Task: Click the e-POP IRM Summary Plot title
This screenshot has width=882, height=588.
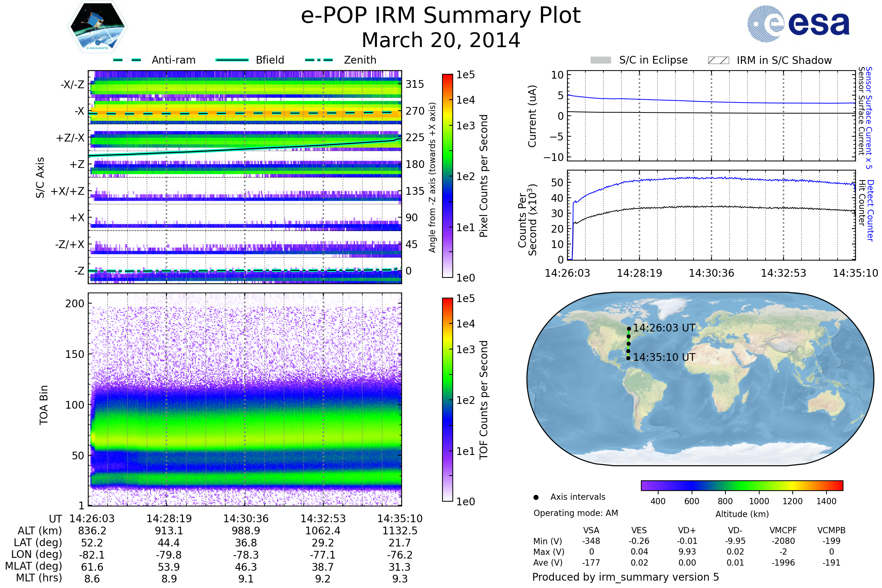Action: (x=441, y=16)
